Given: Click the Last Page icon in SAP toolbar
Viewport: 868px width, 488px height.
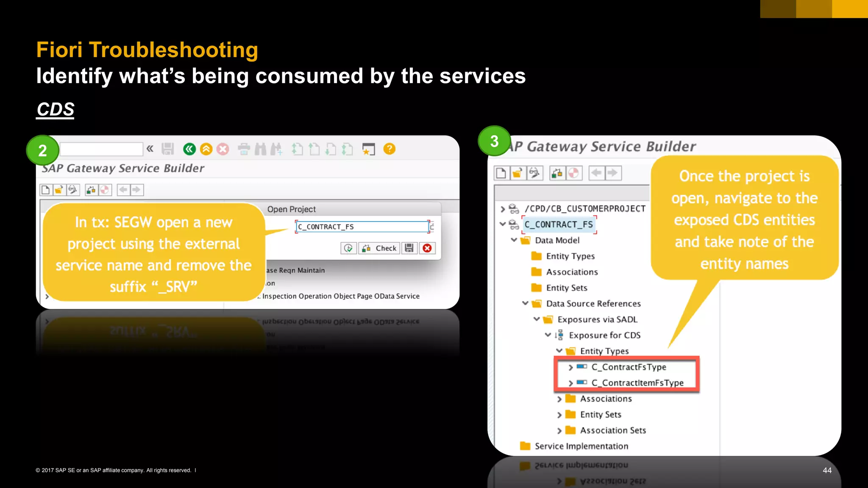Looking at the screenshot, I should click(348, 149).
